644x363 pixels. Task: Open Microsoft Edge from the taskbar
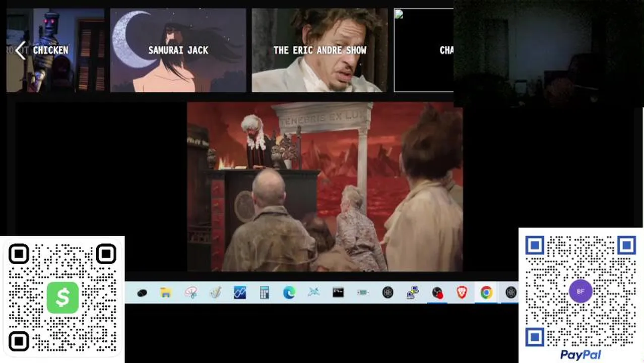pos(289,292)
